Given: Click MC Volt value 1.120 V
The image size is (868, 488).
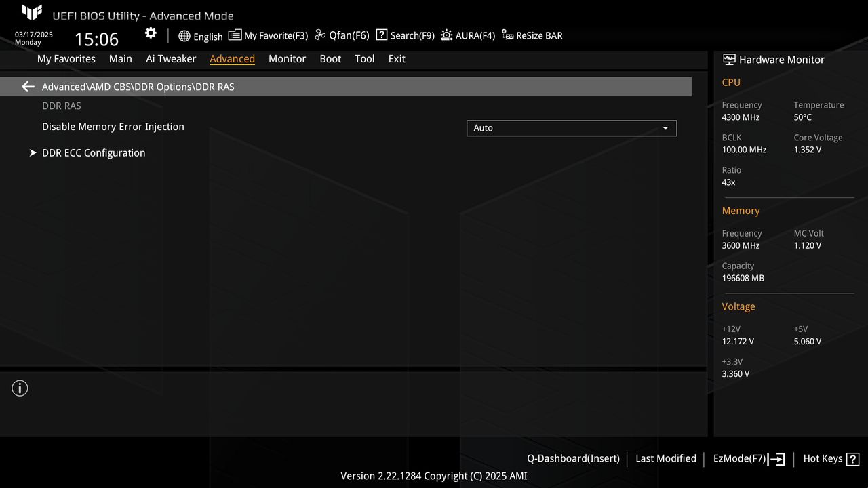Looking at the screenshot, I should tap(808, 245).
